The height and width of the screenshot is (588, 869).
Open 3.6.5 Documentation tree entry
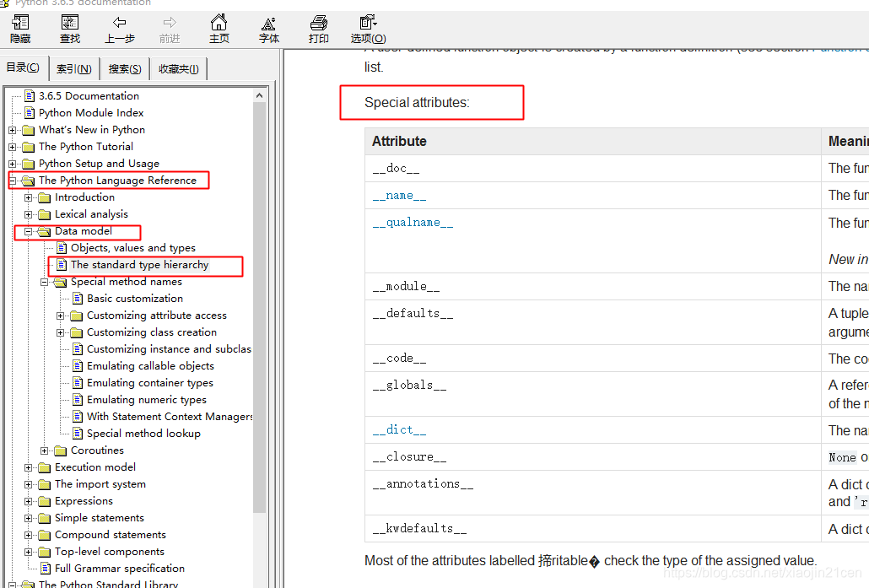click(x=89, y=96)
